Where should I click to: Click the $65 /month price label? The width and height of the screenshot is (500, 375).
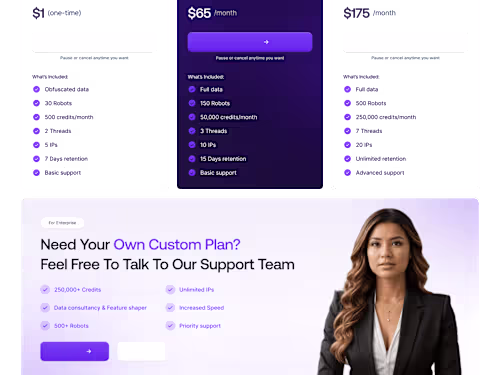coord(212,13)
